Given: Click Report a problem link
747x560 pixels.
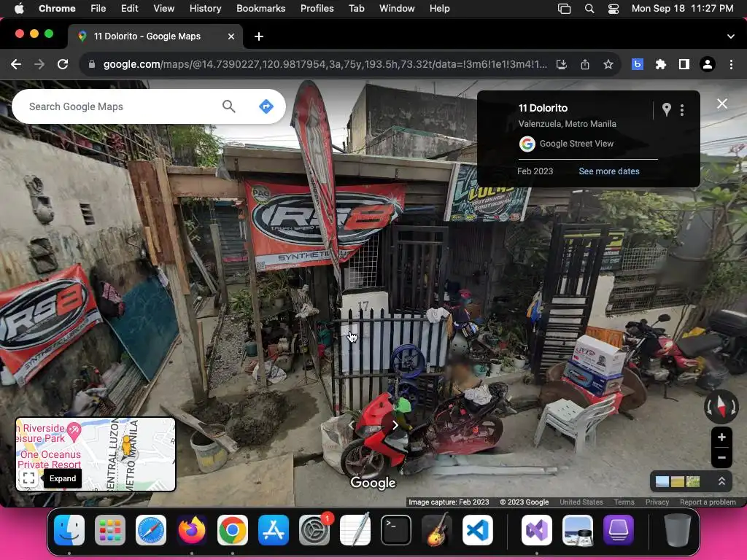Looking at the screenshot, I should tap(708, 502).
